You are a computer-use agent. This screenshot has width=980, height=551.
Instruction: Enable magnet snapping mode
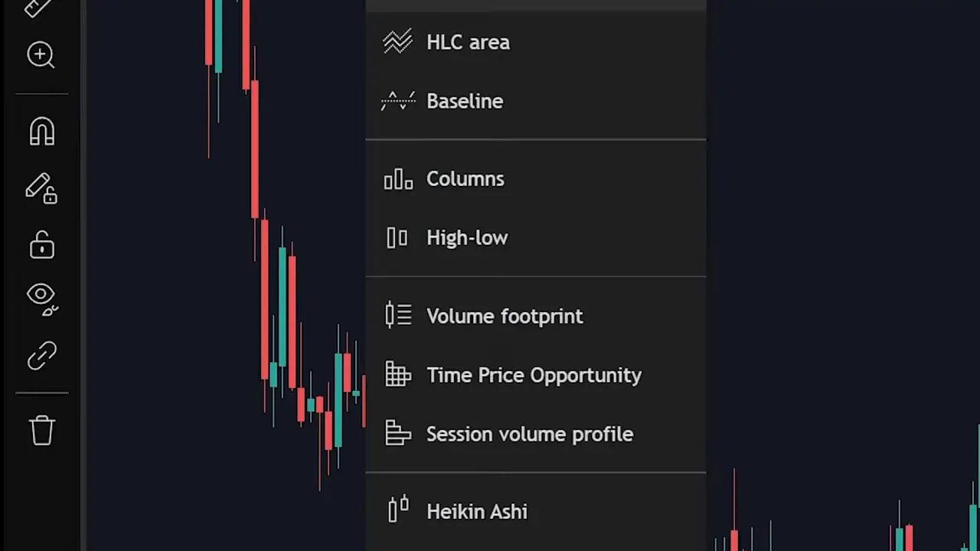point(41,132)
